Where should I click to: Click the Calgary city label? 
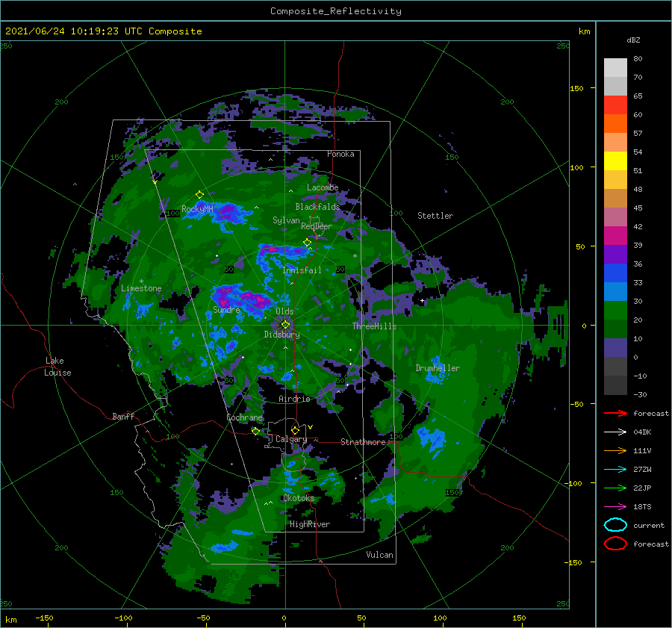point(291,439)
